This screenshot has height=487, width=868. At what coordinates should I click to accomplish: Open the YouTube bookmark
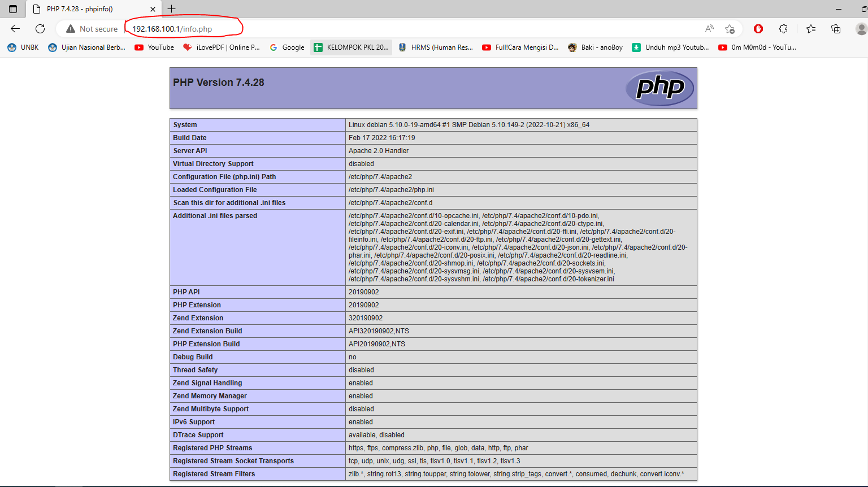[154, 47]
